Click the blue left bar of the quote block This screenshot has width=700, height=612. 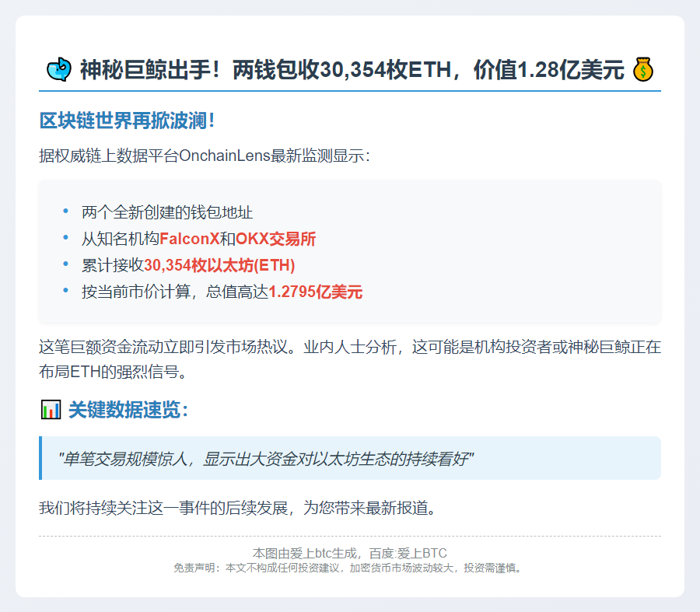tap(40, 458)
